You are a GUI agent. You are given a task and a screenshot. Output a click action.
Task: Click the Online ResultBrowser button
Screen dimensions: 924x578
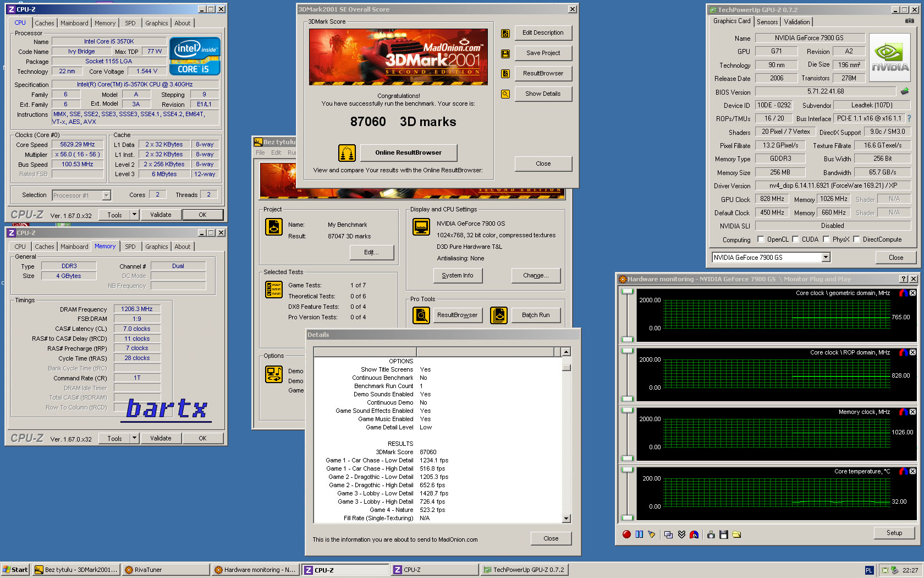[409, 153]
